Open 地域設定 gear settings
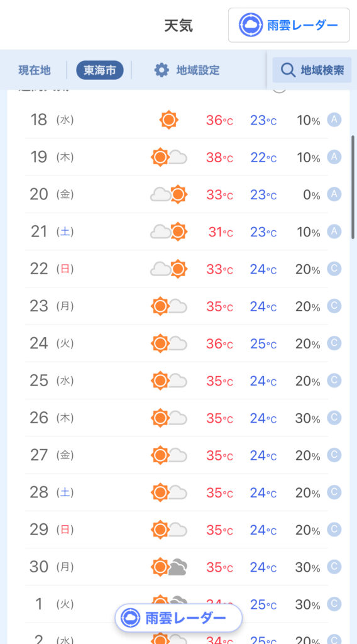357x644 pixels. coord(187,70)
